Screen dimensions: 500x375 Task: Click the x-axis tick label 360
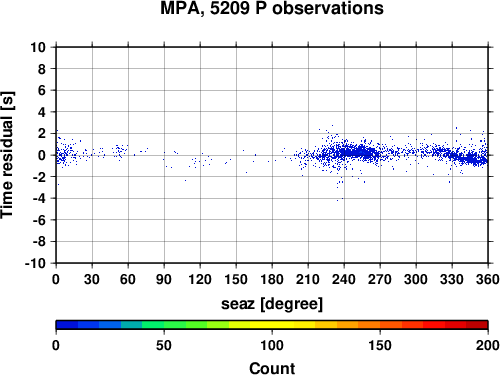click(x=488, y=279)
